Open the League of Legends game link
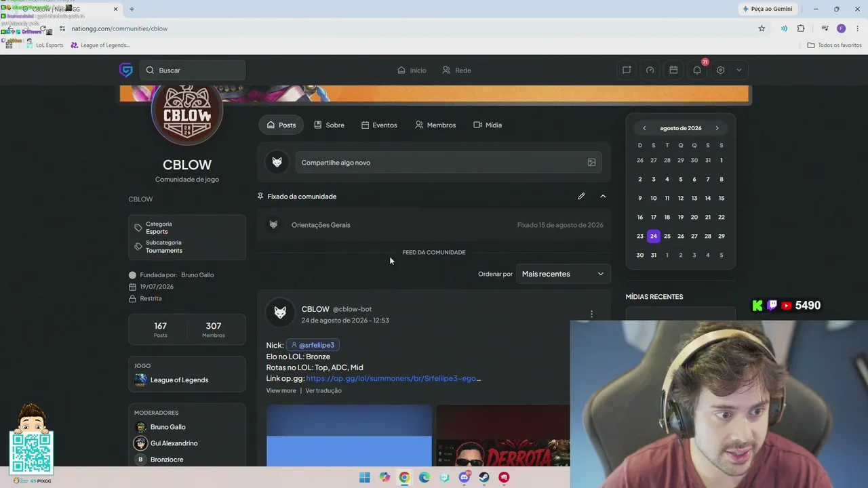 click(x=179, y=380)
